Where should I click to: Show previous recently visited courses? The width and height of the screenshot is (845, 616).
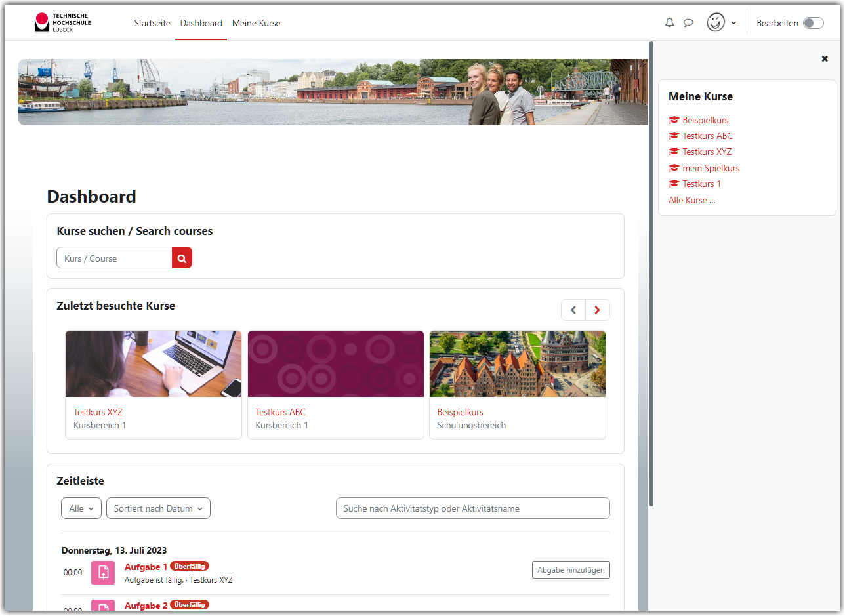coord(573,310)
